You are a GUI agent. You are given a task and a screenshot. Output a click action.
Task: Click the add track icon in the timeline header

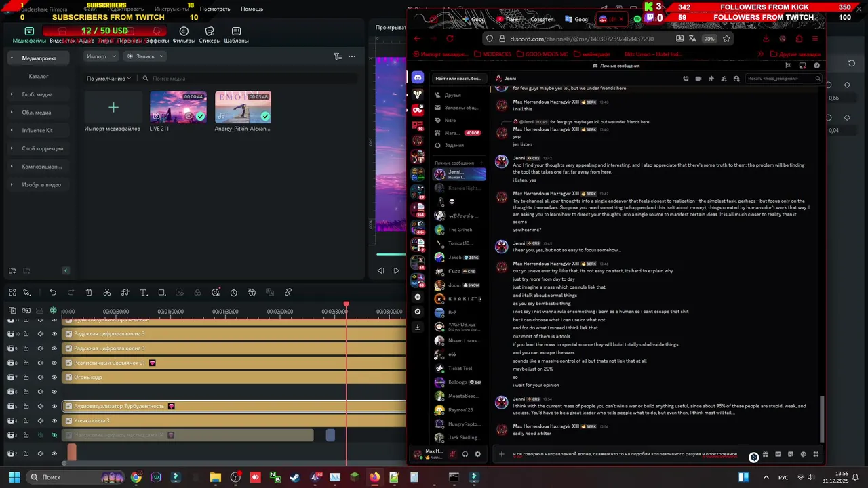click(12, 310)
